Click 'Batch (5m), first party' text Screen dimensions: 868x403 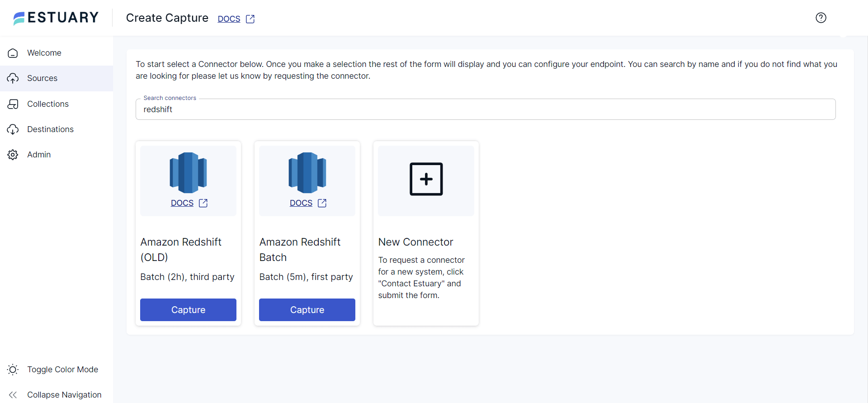[306, 277]
